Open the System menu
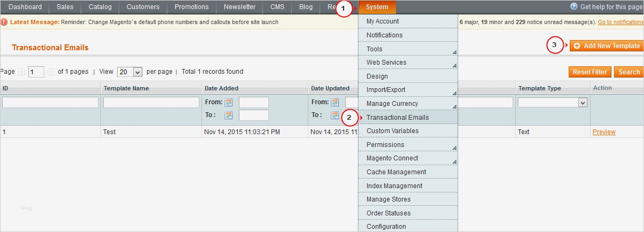Screen dimensions: 644x232 pos(377,7)
